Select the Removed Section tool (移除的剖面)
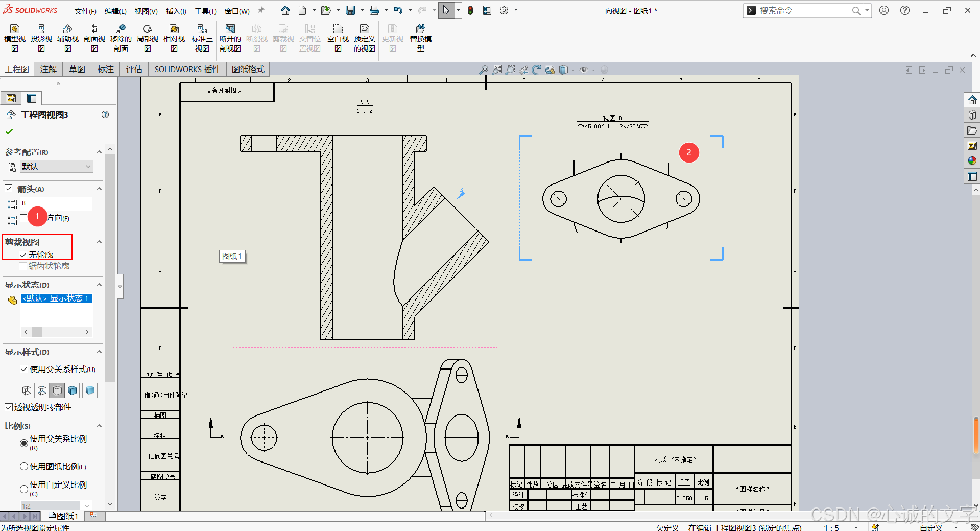The image size is (980, 531). [x=121, y=38]
